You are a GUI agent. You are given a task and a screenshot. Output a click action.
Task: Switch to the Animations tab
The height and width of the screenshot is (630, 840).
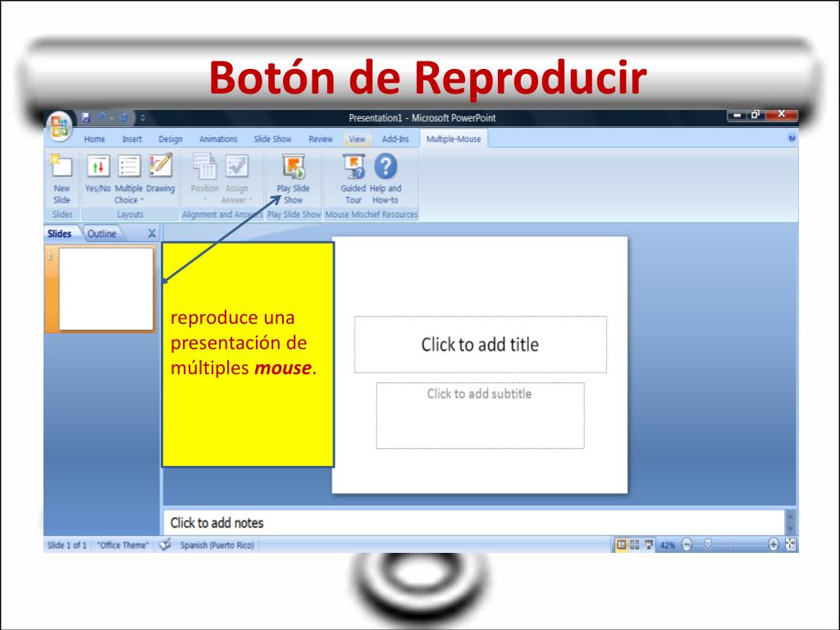tap(218, 139)
